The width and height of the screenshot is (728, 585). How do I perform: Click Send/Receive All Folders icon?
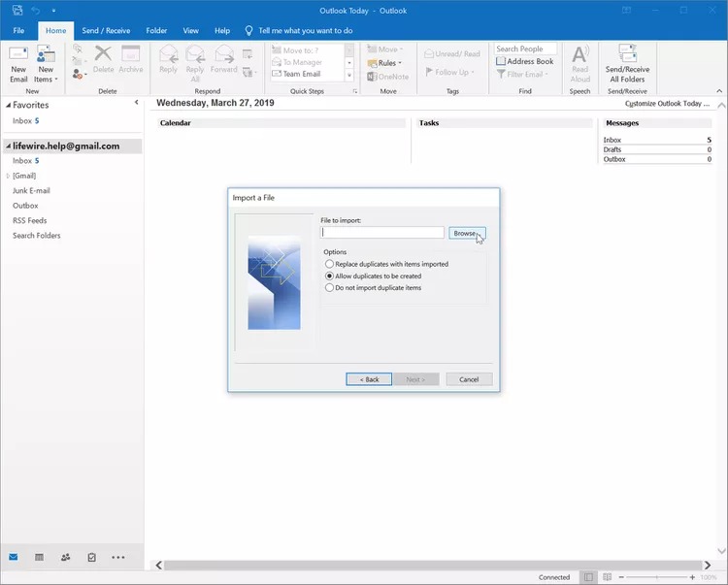point(627,63)
